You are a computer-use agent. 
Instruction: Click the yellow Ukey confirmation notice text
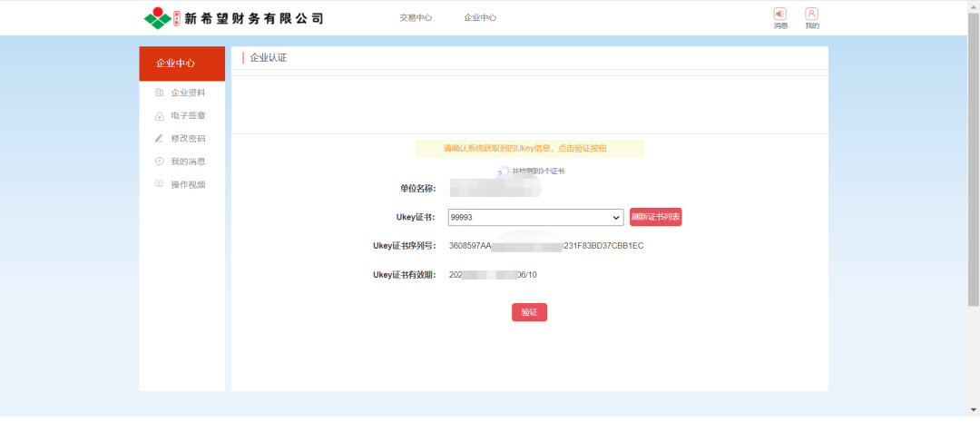click(525, 148)
